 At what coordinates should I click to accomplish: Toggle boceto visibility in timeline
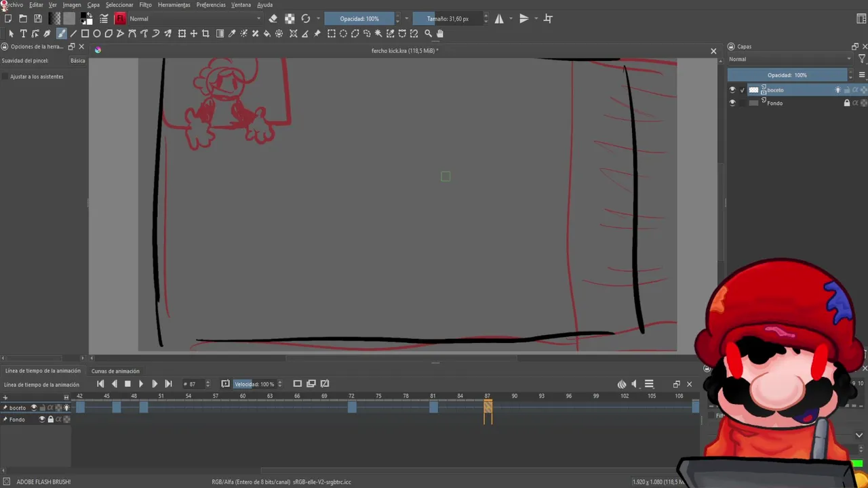[x=34, y=407]
